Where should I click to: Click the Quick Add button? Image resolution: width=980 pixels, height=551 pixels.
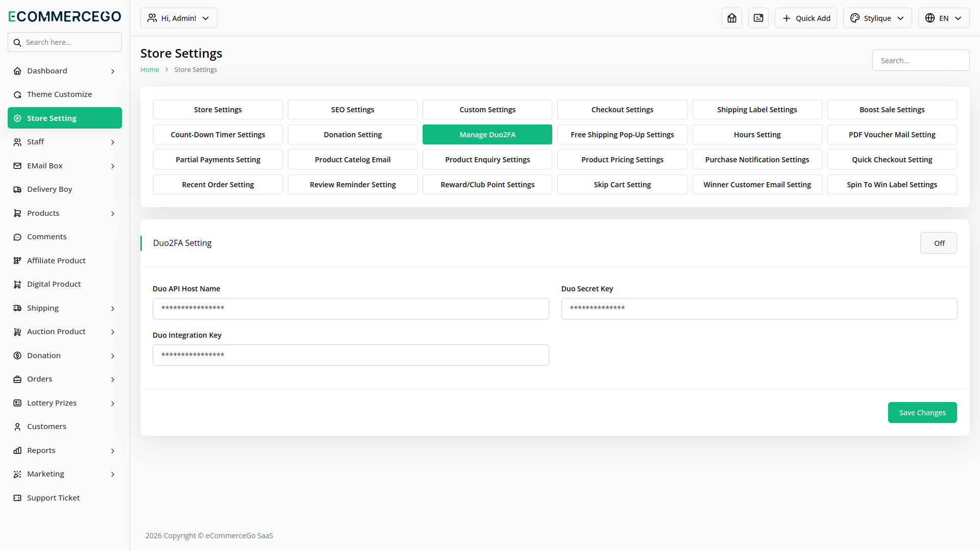tap(806, 18)
